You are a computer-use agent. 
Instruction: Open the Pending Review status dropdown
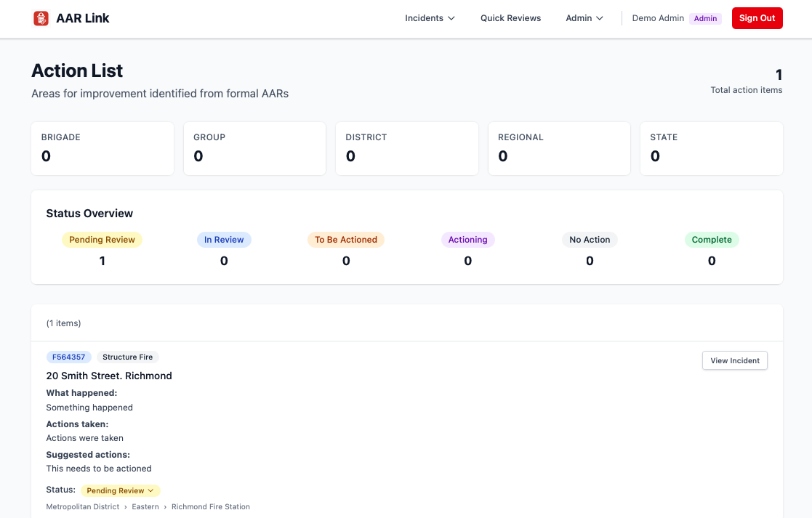[x=120, y=490]
